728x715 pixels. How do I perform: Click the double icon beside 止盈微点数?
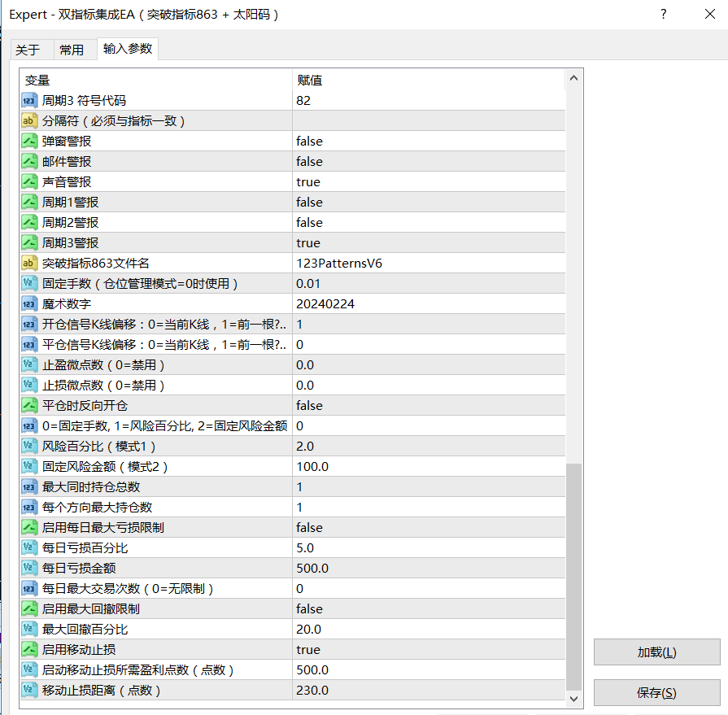(x=28, y=365)
